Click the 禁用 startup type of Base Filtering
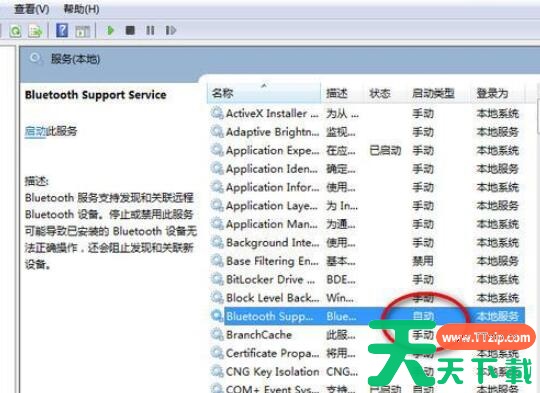The image size is (540, 393). (x=423, y=261)
